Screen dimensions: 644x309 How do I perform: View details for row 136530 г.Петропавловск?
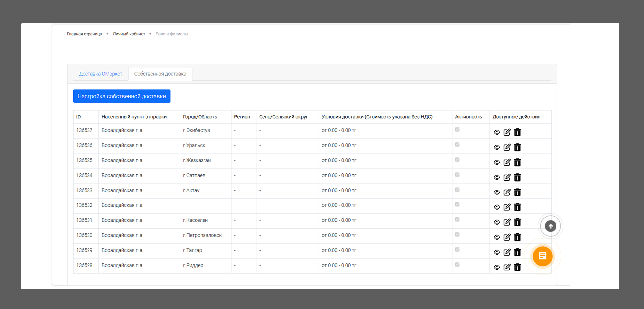[497, 237]
